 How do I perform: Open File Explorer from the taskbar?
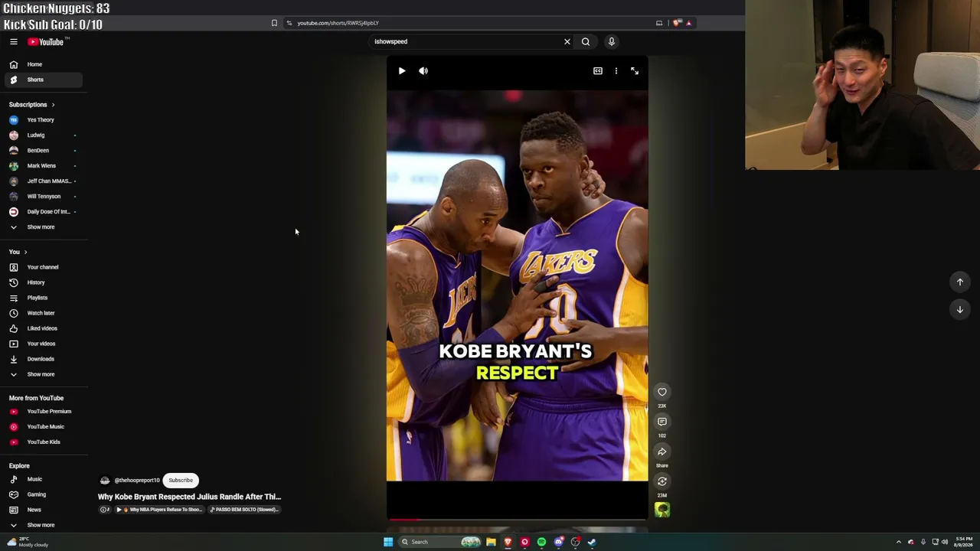coord(491,542)
